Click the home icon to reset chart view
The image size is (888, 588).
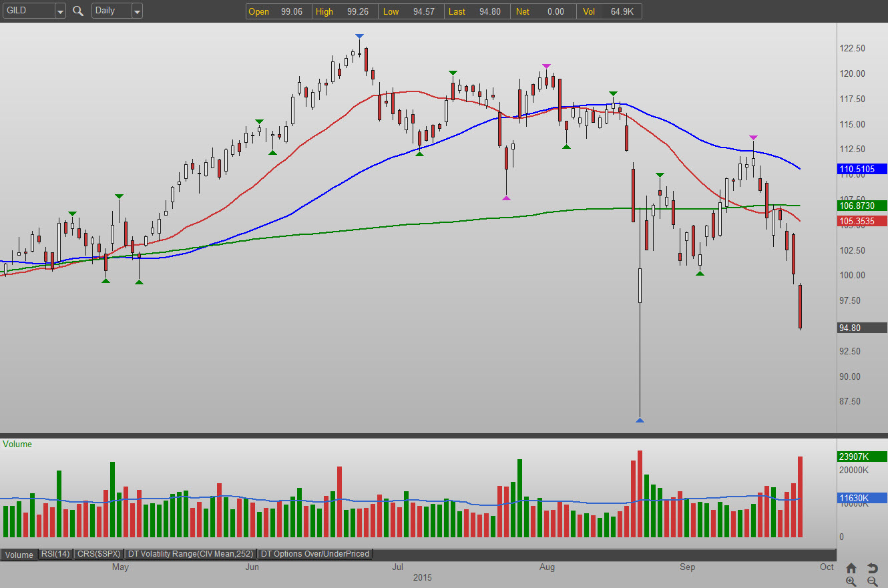point(851,569)
